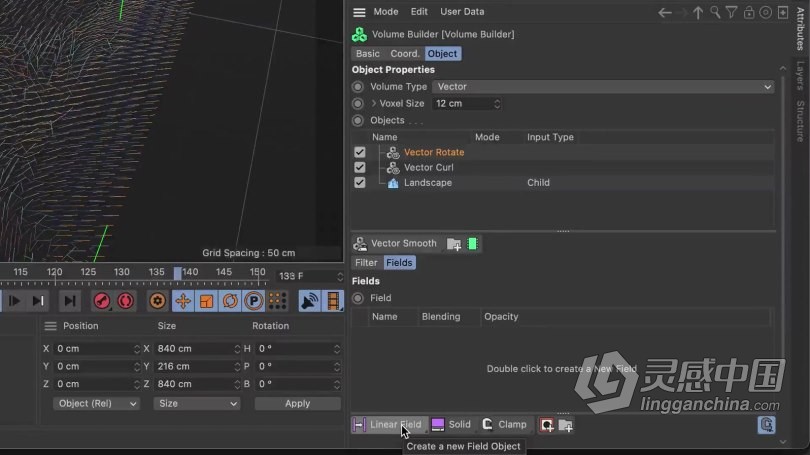This screenshot has height=455, width=810.
Task: Select the Fields tab
Action: click(x=399, y=263)
